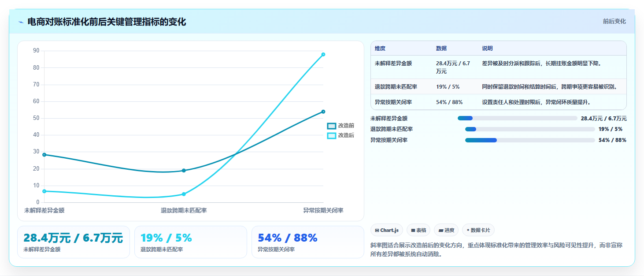The width and height of the screenshot is (644, 276).
Task: Select the 数据卡片 tag chip
Action: (x=478, y=230)
